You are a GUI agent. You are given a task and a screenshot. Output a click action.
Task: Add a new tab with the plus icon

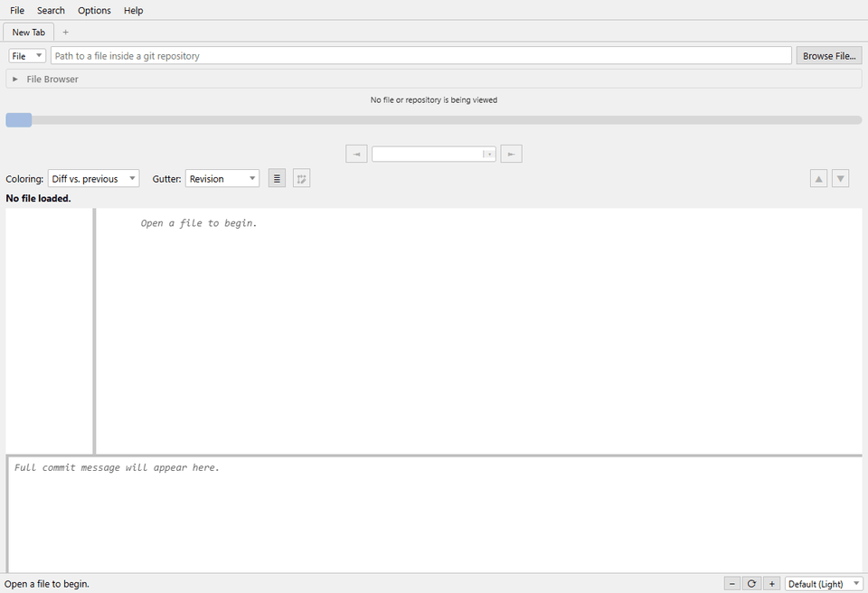[x=65, y=33]
